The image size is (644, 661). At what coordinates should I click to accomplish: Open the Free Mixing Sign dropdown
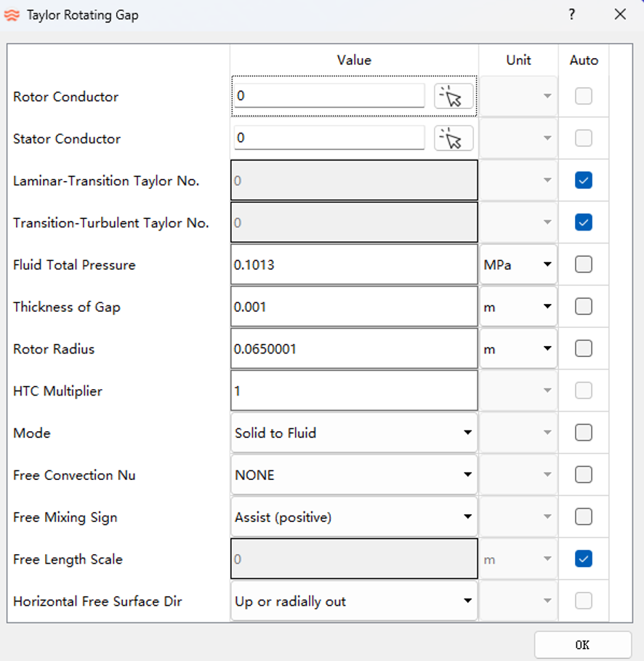(354, 518)
